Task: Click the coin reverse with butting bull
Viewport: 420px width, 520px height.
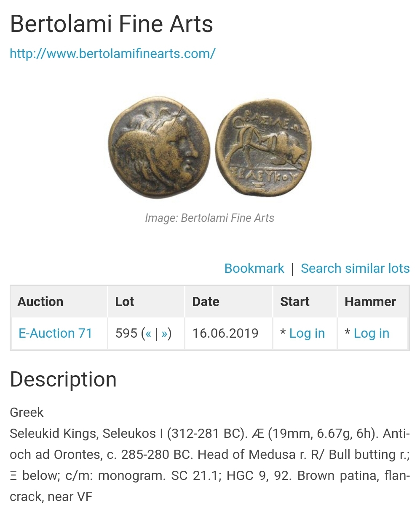Action: (x=263, y=149)
